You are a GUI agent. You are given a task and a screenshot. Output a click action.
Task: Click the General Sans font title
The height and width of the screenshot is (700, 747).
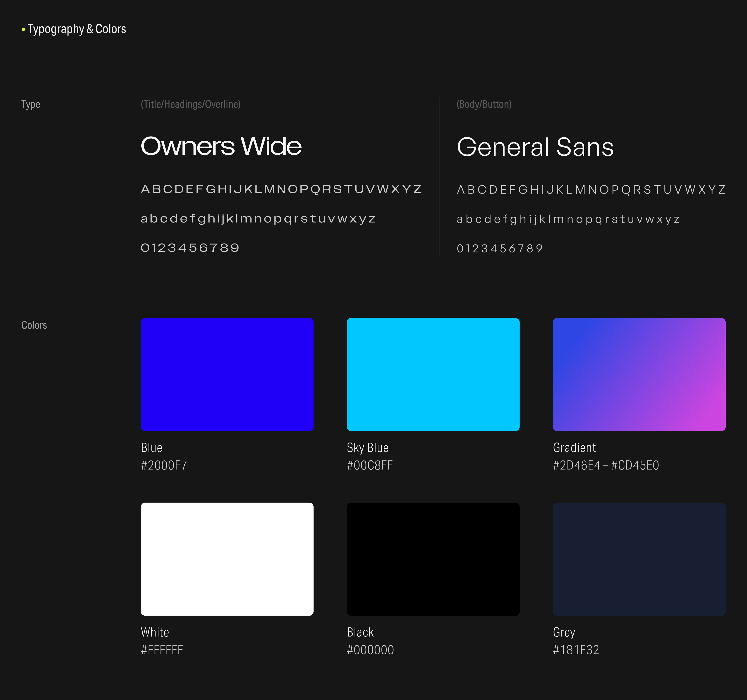click(x=535, y=146)
